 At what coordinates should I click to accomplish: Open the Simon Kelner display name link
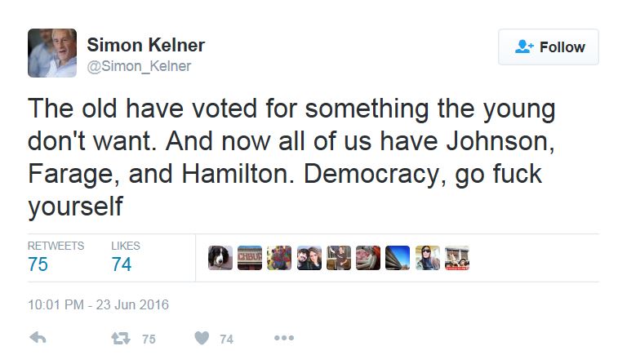coord(145,45)
